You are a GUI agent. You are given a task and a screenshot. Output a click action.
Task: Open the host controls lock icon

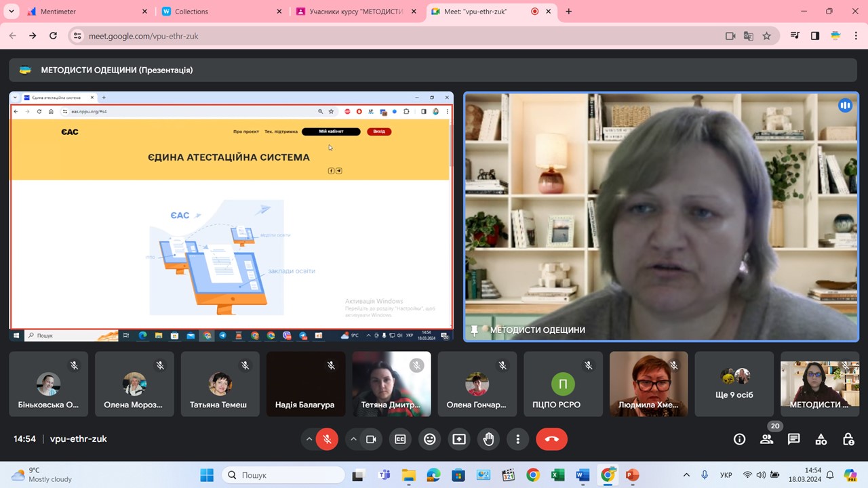click(x=848, y=439)
